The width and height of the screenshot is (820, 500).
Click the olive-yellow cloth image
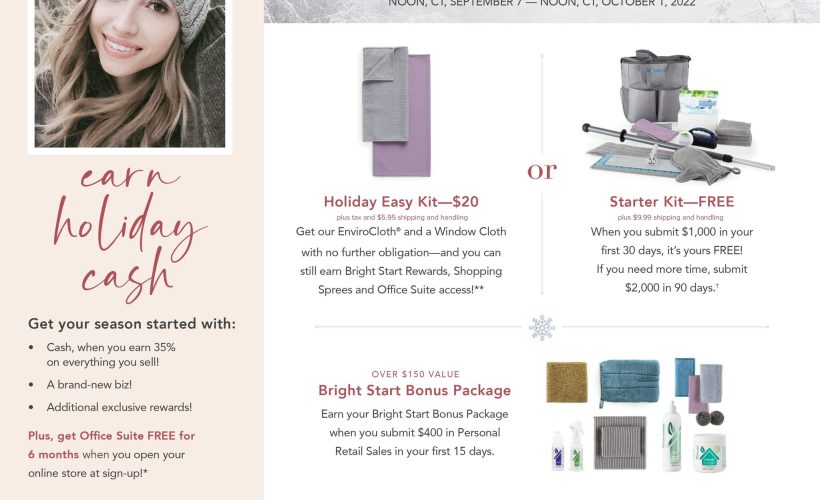[x=566, y=383]
